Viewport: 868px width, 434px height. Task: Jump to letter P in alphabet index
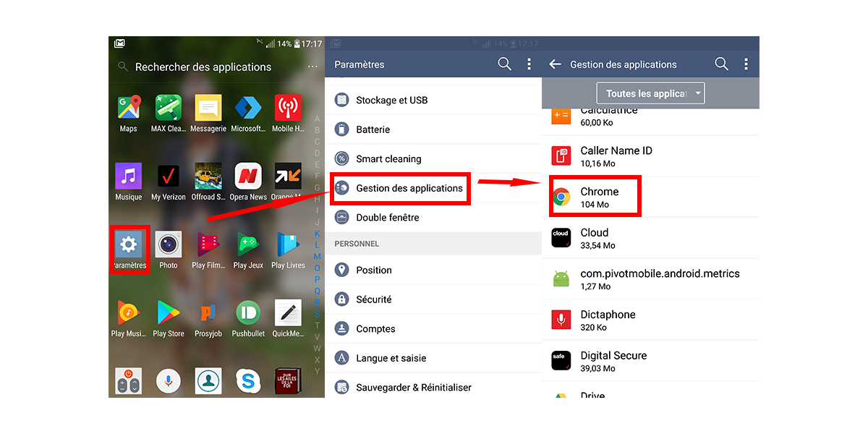[317, 279]
